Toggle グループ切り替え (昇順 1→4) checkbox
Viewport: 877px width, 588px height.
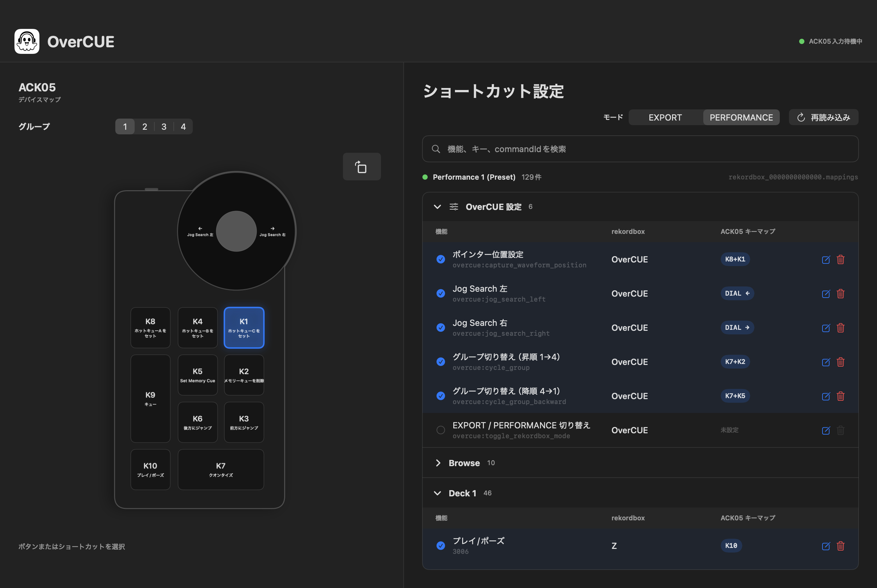click(x=440, y=361)
